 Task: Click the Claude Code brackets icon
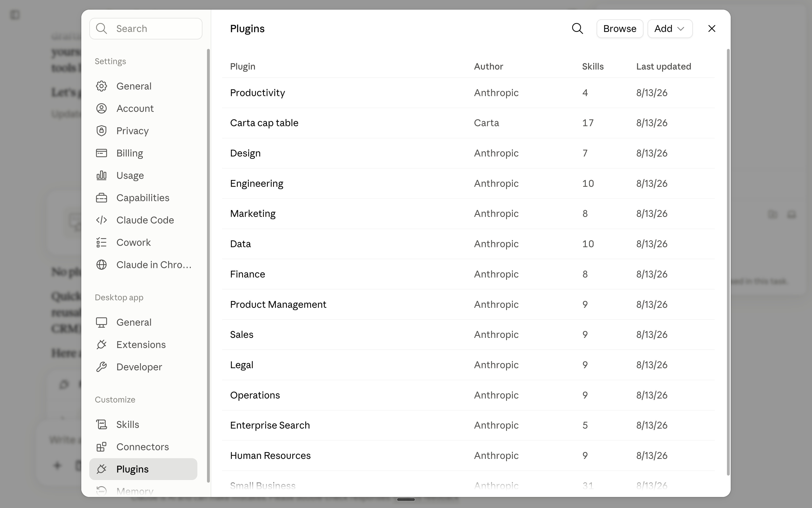(x=101, y=220)
